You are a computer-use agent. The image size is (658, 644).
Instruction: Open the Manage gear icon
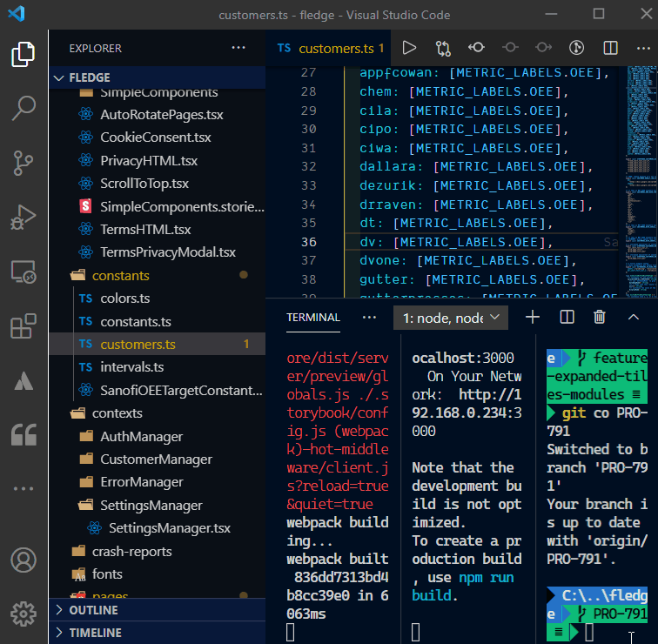click(23, 614)
